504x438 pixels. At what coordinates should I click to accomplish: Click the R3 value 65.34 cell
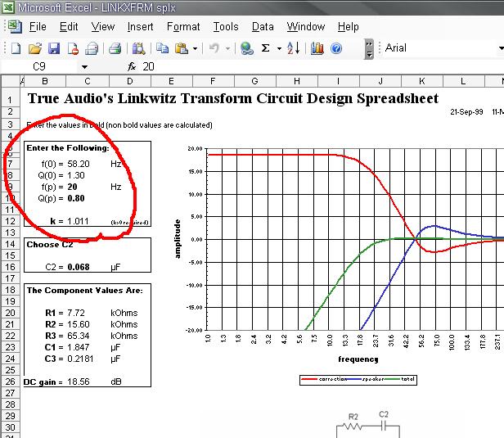tap(79, 336)
